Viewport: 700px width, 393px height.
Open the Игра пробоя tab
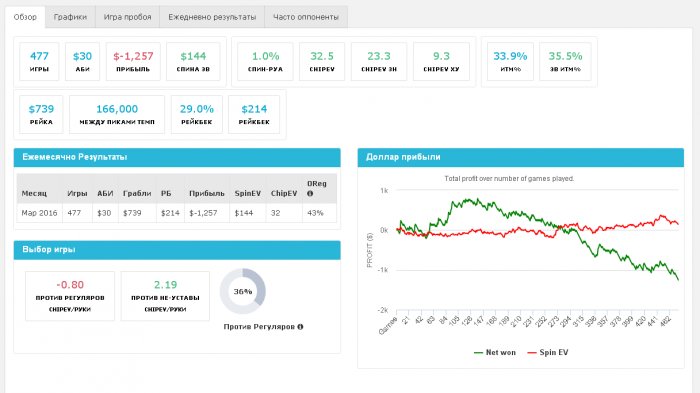click(x=127, y=17)
